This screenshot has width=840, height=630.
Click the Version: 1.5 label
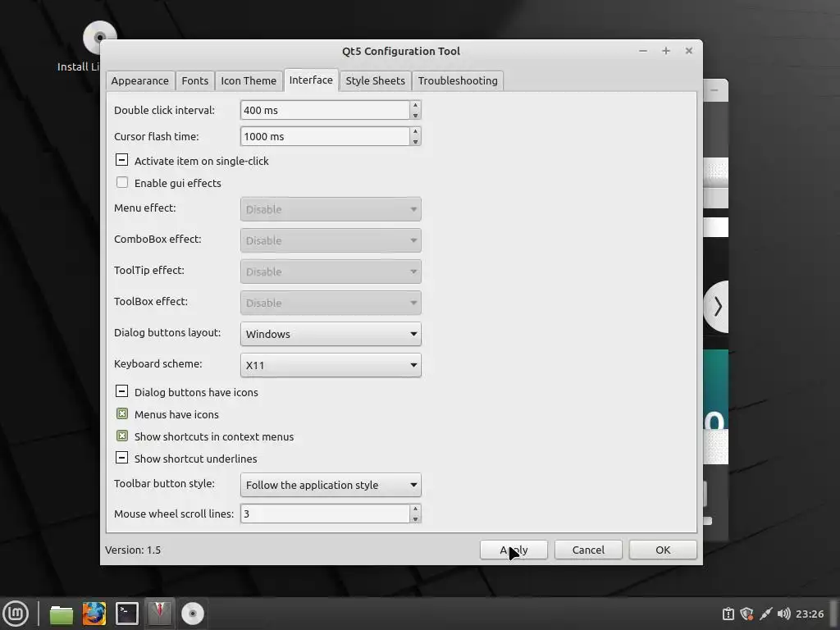tap(133, 550)
